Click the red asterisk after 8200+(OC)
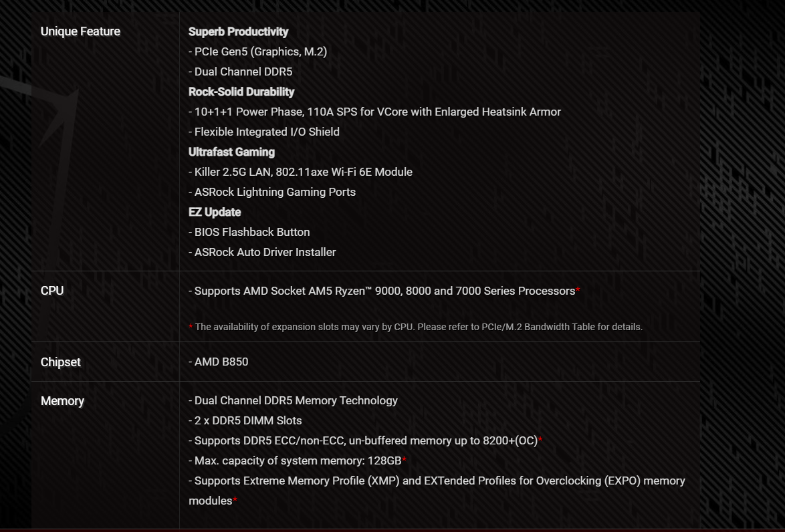 pyautogui.click(x=540, y=440)
